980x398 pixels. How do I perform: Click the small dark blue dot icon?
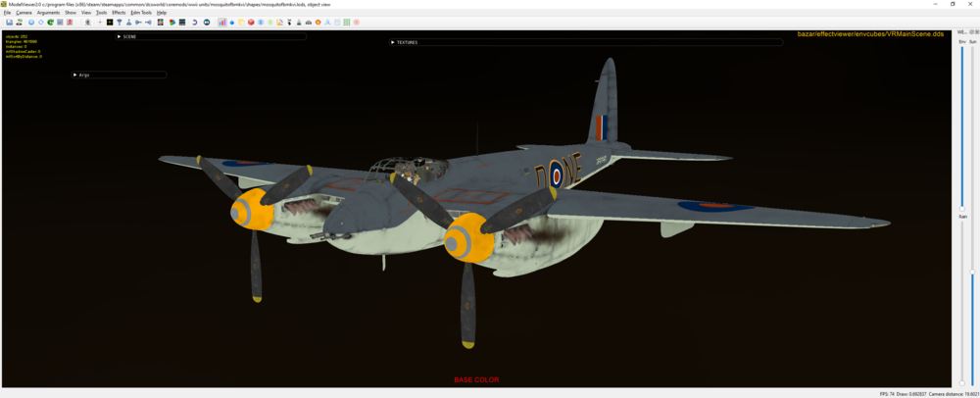click(x=231, y=22)
